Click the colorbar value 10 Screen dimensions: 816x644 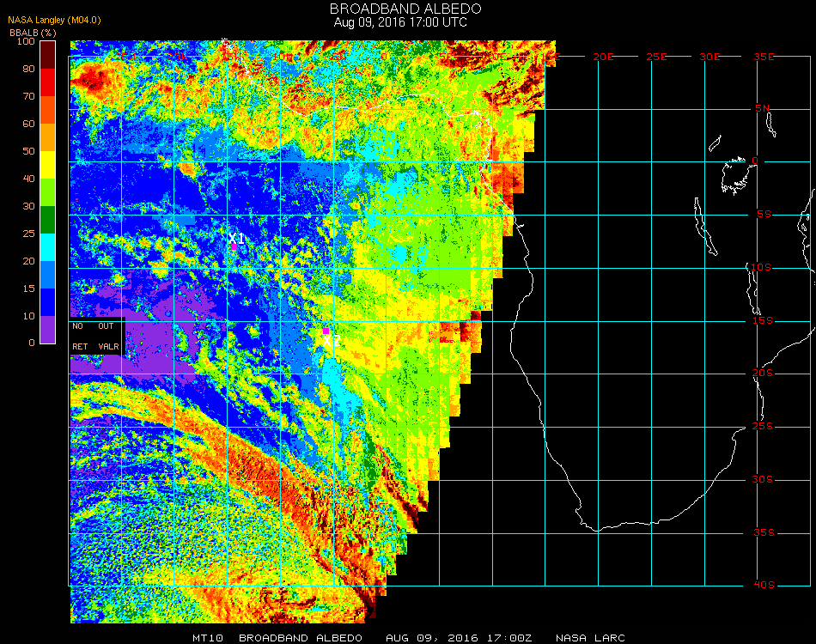coord(28,316)
